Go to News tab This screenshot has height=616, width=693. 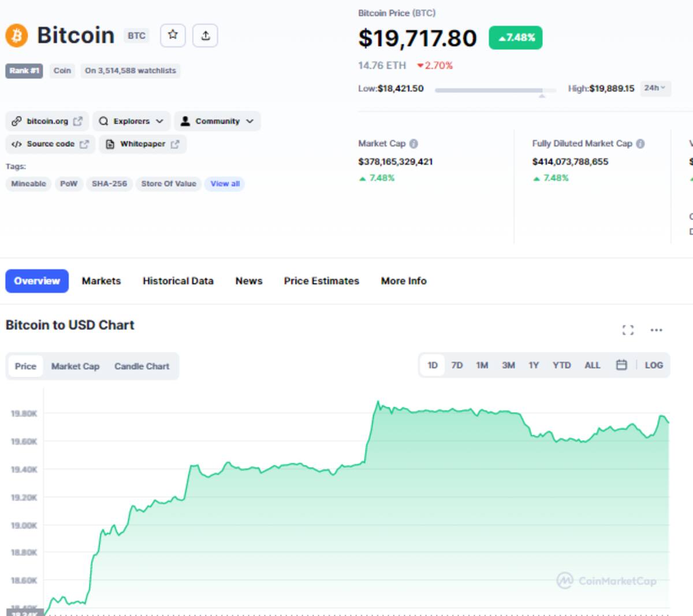(x=249, y=281)
